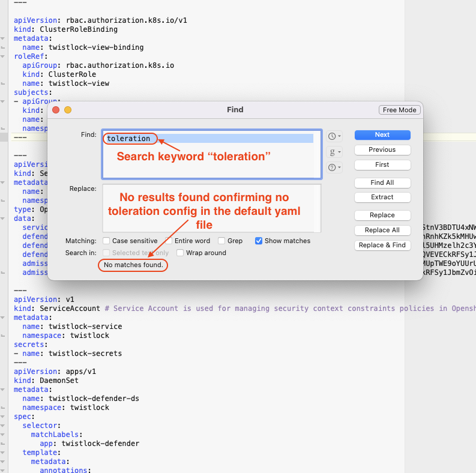476x473 pixels.
Task: Click the line 'name: twistlock-defender-ds'
Action: click(81, 399)
